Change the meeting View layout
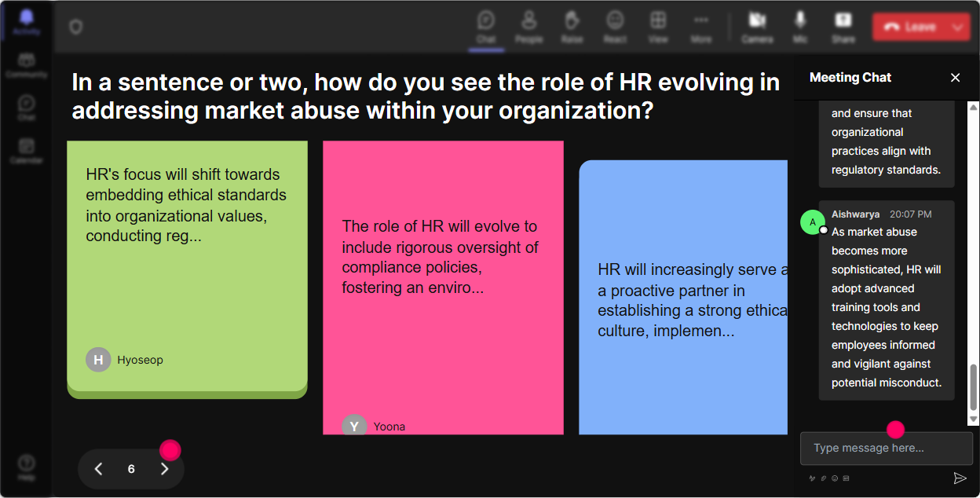 (x=658, y=27)
